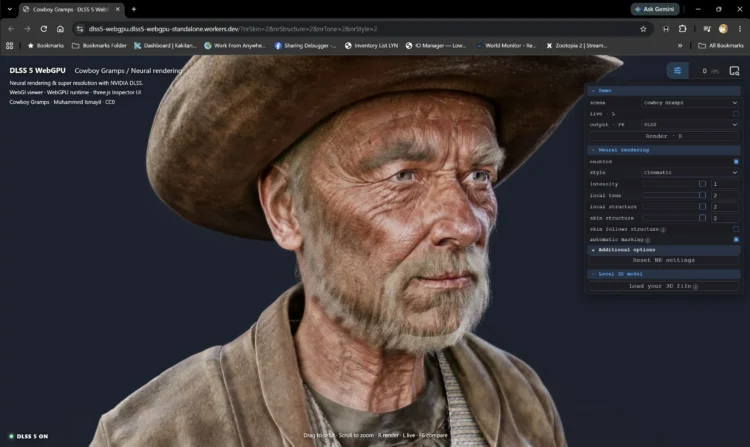Screen dimensions: 750x447
Task: Open the Extensions puzzle icon
Action: click(683, 29)
